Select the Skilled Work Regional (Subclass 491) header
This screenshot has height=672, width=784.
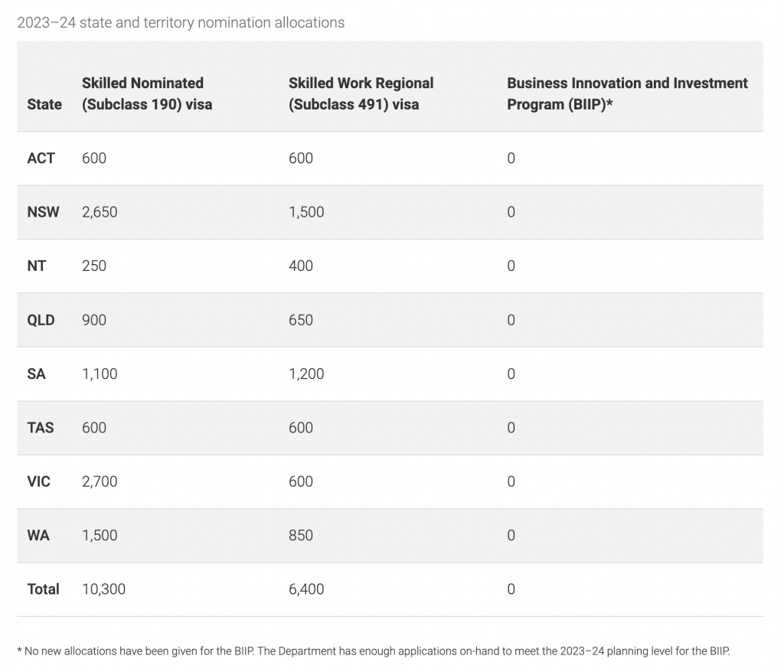(361, 93)
